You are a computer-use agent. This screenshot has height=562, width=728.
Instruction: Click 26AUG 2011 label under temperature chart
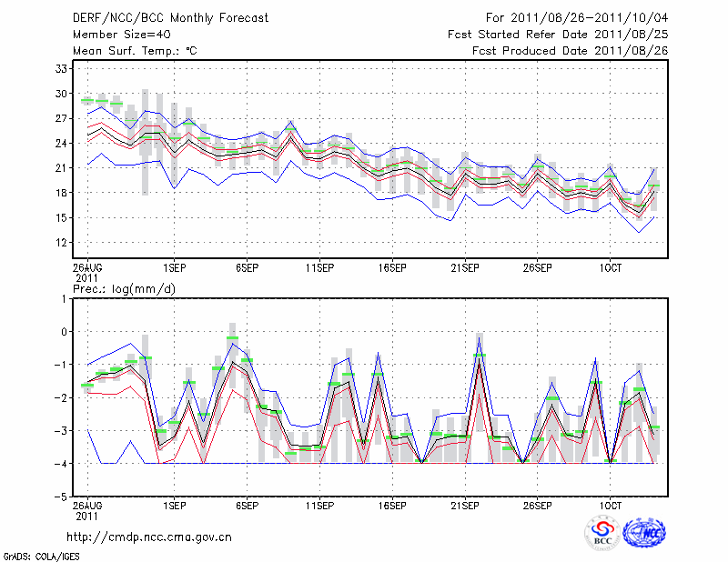(x=87, y=273)
